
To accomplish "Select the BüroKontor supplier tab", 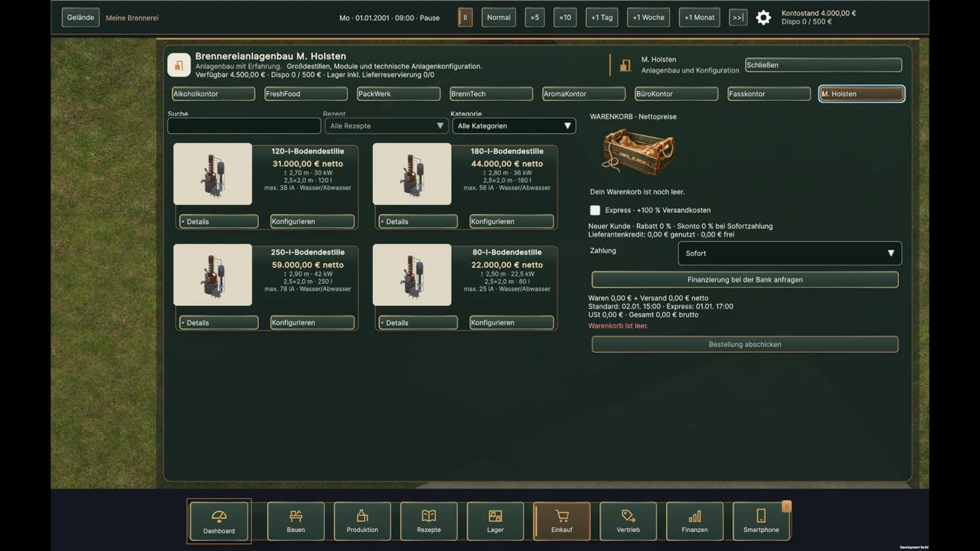I will click(676, 94).
